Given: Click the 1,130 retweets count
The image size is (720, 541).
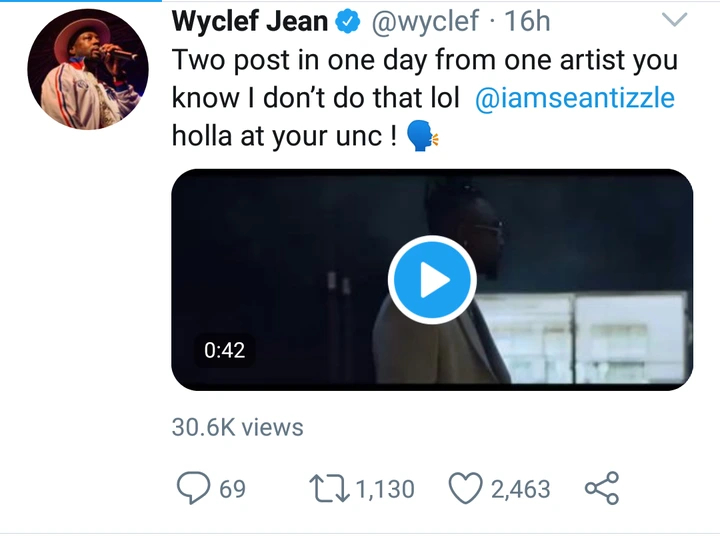Looking at the screenshot, I should click(384, 489).
